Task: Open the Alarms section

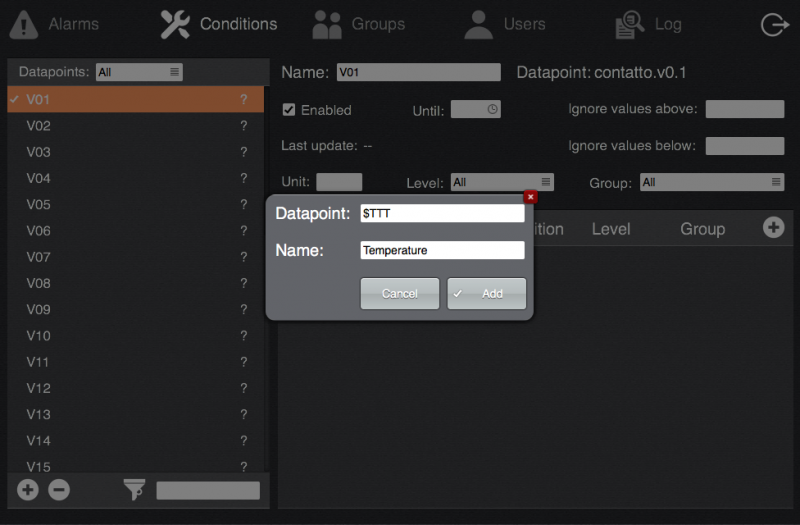Action: pos(54,24)
